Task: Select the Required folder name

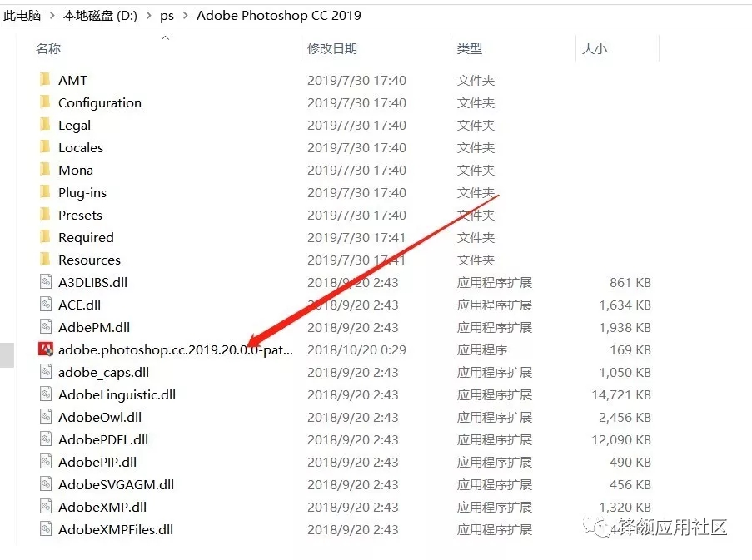Action: [86, 238]
